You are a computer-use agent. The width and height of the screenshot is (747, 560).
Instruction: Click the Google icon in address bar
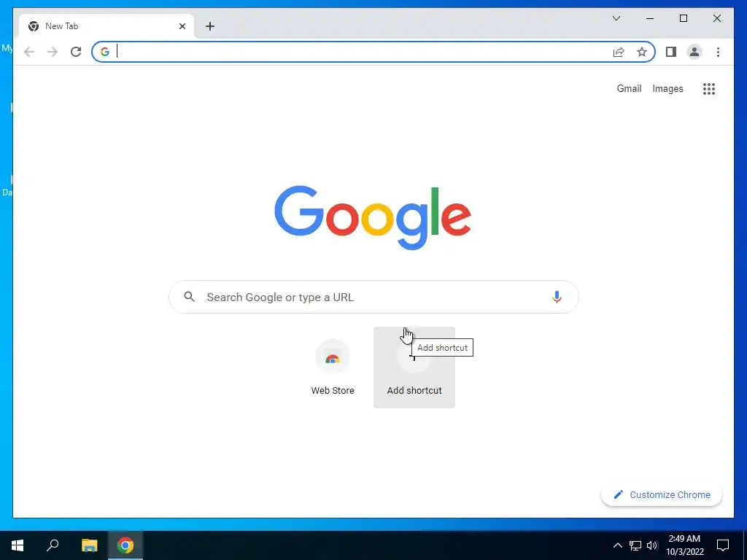[105, 52]
